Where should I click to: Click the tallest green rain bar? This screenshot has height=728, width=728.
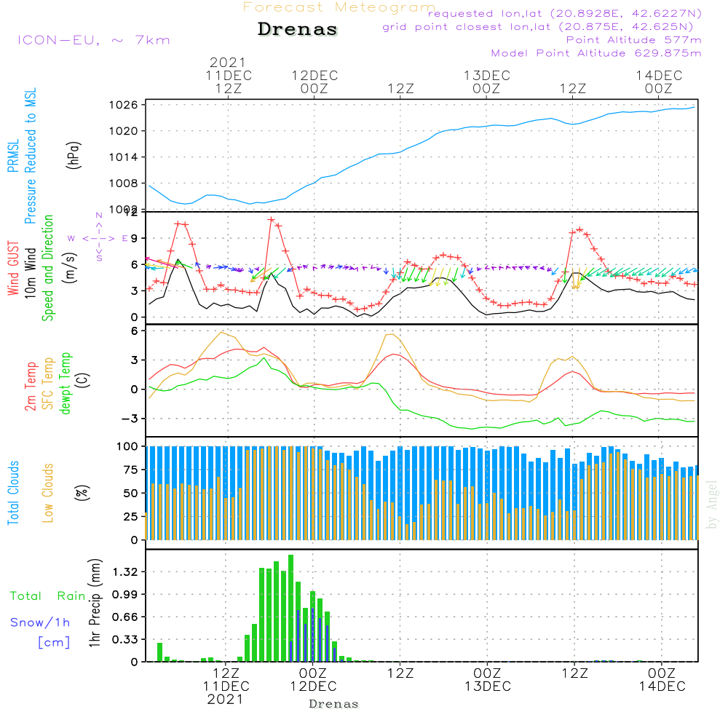290,608
